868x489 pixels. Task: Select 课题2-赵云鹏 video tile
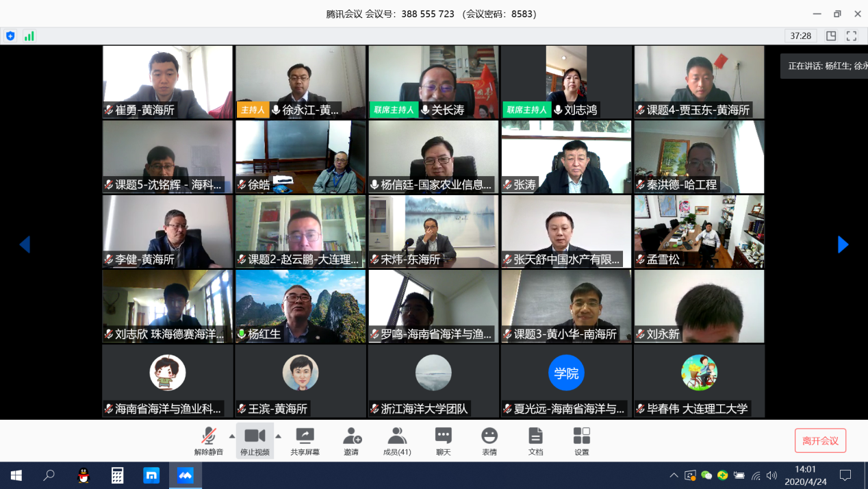[301, 231]
